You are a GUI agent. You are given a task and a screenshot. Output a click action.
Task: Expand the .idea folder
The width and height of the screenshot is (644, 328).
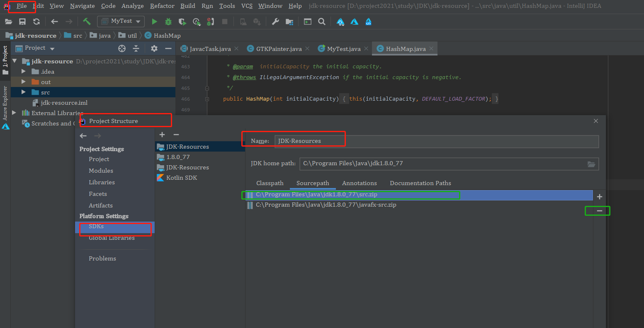coord(23,71)
